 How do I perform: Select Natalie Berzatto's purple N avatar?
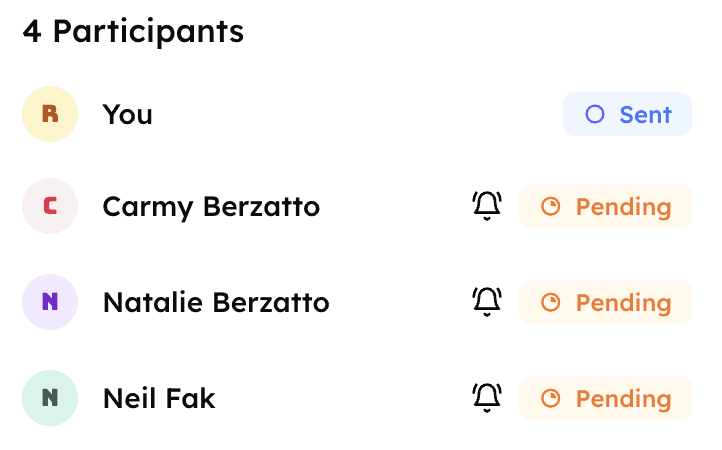point(50,302)
